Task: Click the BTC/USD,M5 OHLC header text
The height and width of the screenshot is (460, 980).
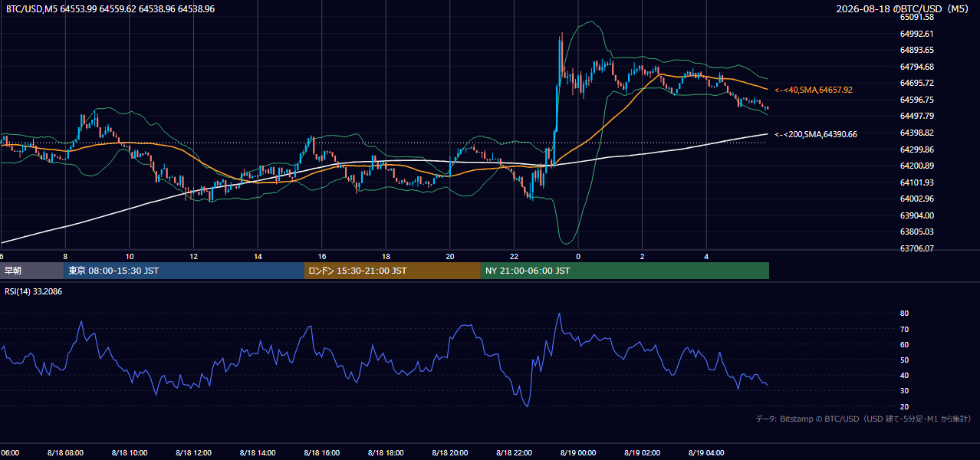Action: coord(110,8)
